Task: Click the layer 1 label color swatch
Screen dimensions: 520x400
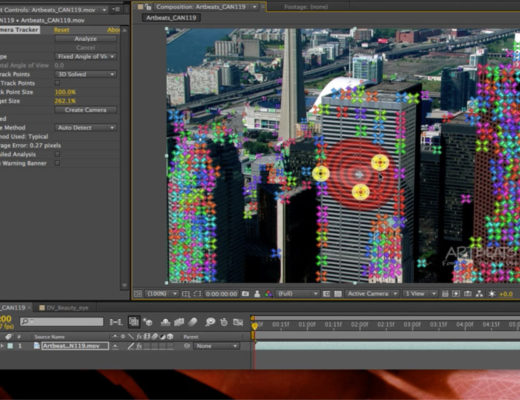Action: click(10, 346)
